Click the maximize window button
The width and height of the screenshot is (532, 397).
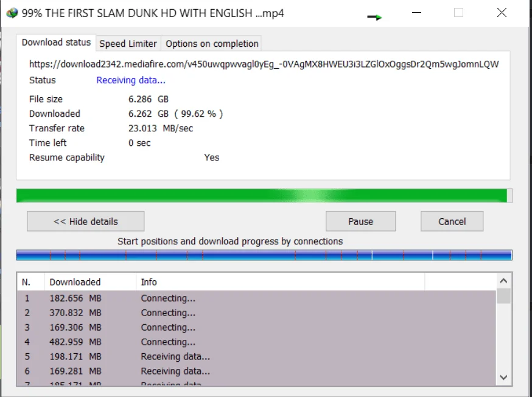coord(459,13)
